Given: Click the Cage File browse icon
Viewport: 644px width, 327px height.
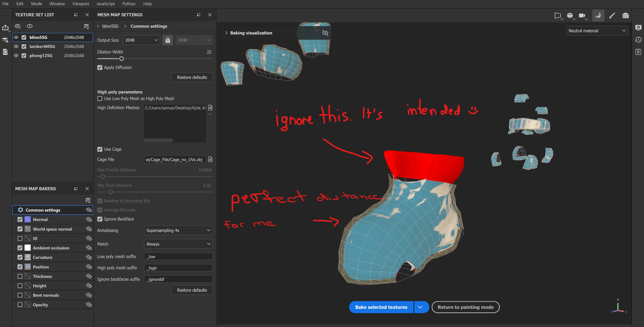Looking at the screenshot, I should 210,159.
